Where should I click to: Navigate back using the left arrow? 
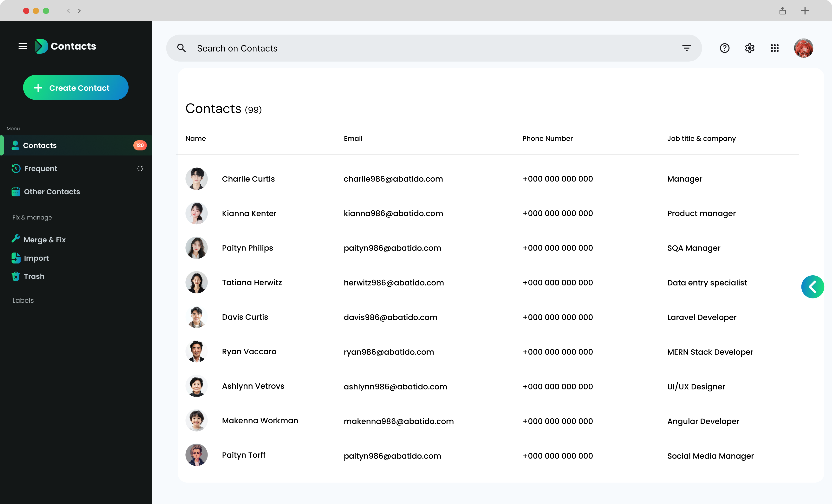pyautogui.click(x=68, y=10)
